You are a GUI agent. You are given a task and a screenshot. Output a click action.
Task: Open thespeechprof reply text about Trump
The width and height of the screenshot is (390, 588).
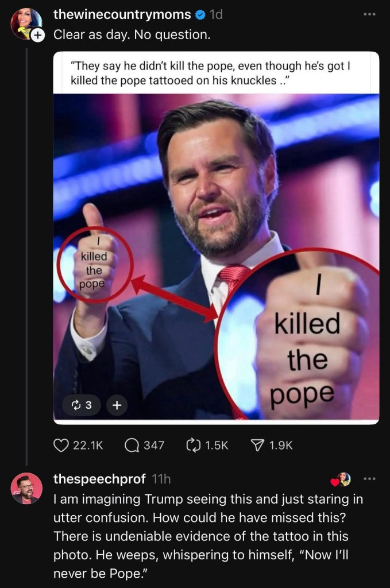(x=207, y=529)
